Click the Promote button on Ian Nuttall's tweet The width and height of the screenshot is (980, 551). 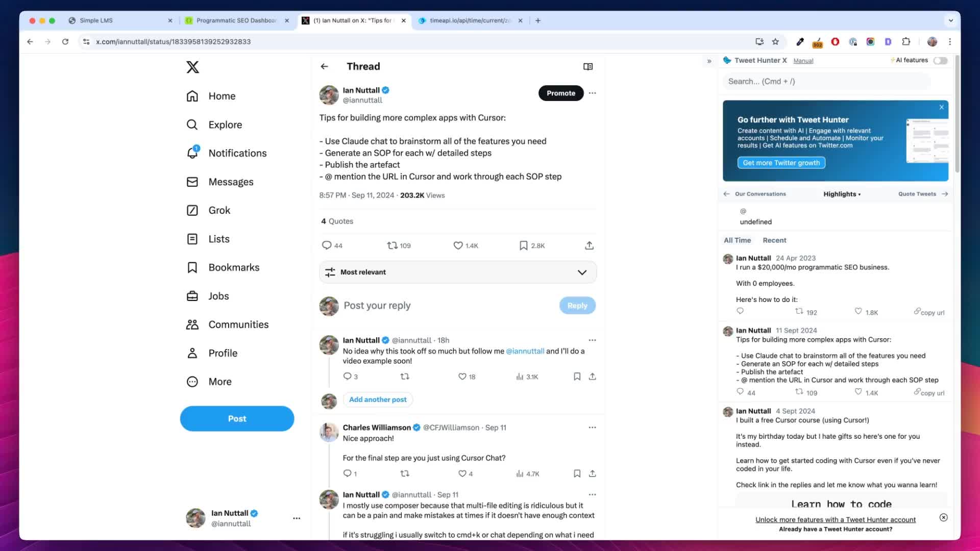pos(560,93)
